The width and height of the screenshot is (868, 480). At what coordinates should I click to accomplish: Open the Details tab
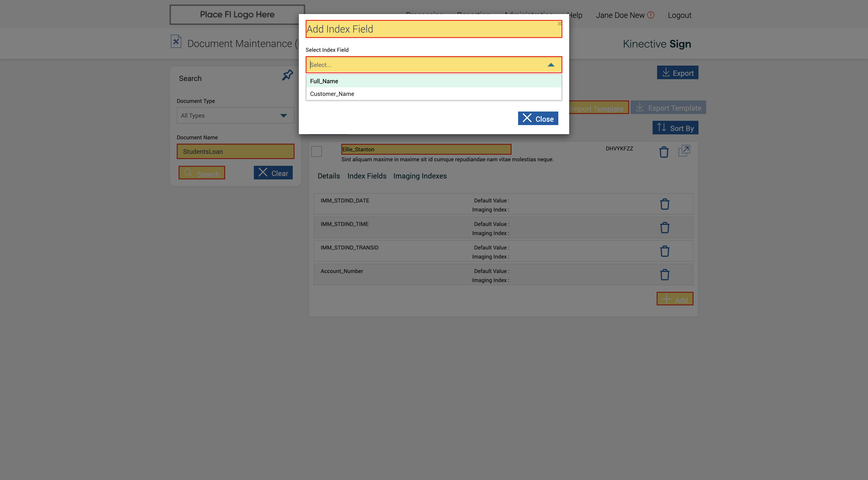(328, 176)
